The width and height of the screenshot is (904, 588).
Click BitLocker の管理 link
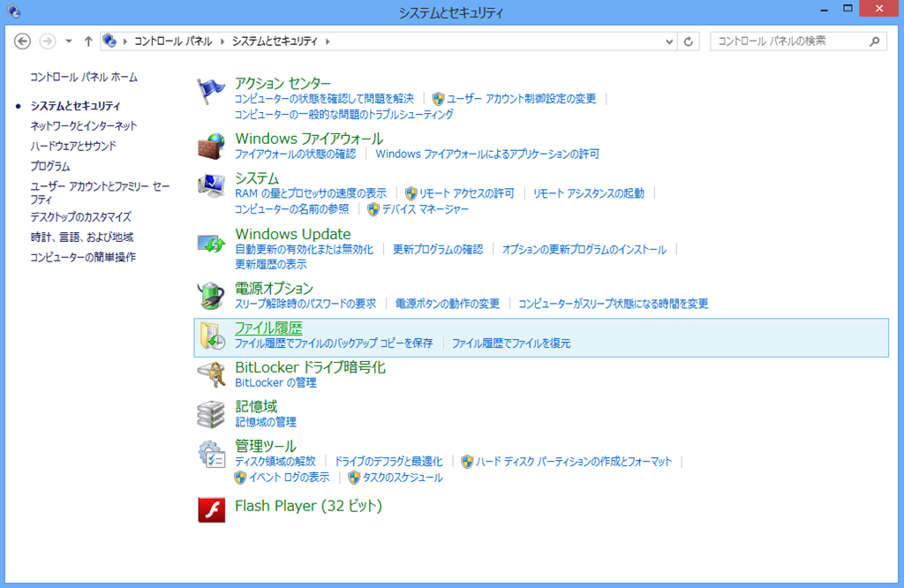click(x=275, y=383)
